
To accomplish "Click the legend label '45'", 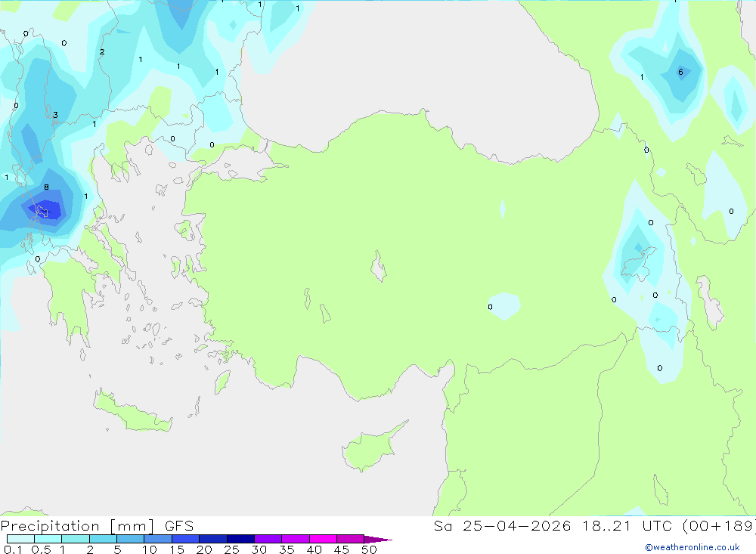I will [342, 549].
